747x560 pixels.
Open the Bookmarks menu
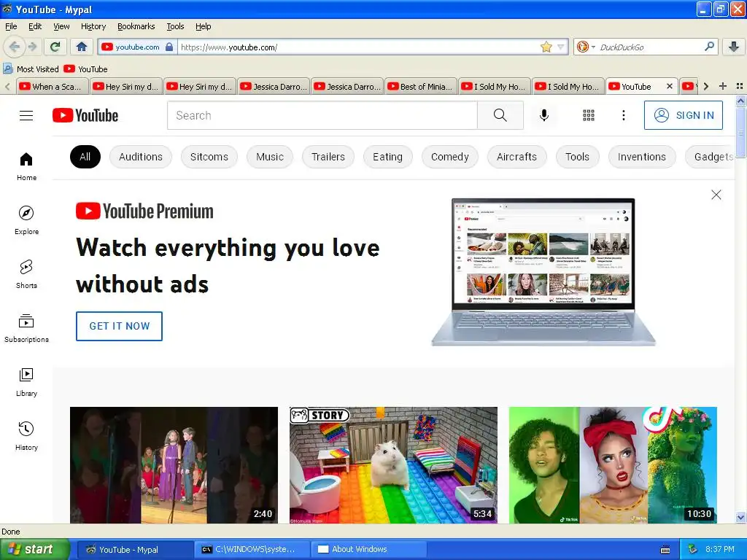pyautogui.click(x=136, y=26)
